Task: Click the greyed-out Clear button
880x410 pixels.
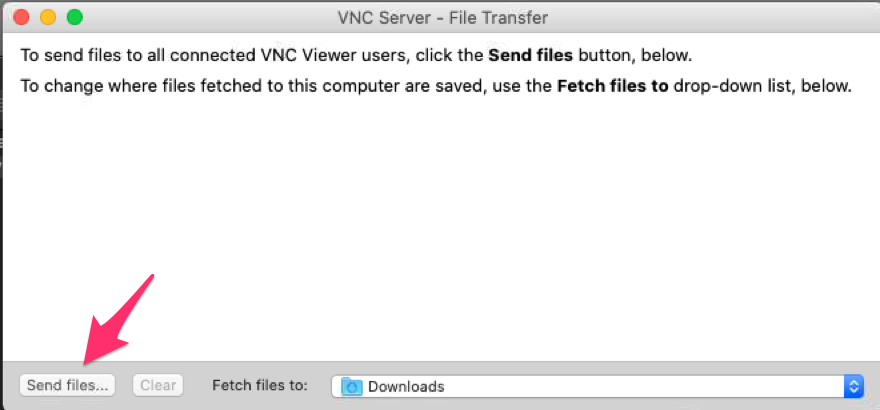Action: [x=158, y=386]
